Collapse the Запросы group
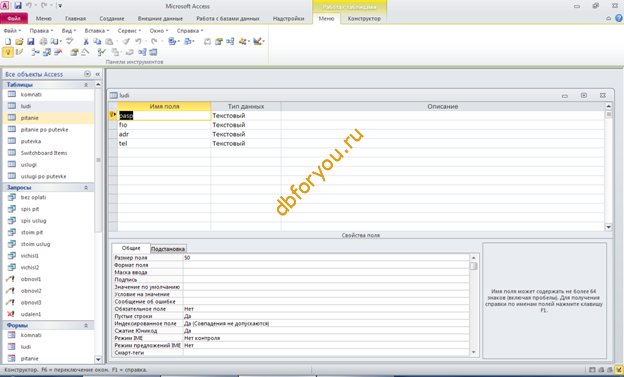The width and height of the screenshot is (624, 377). click(86, 188)
